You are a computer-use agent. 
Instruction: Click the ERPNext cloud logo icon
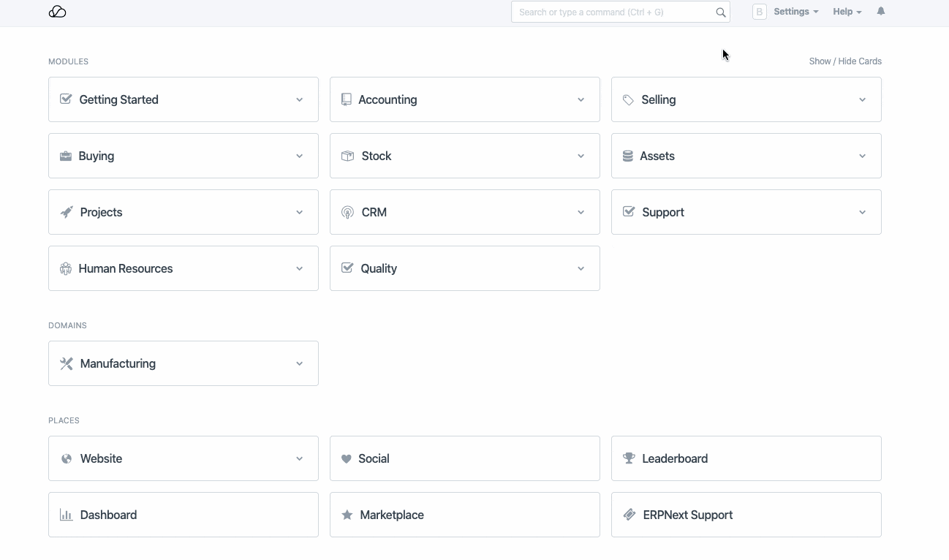[57, 12]
